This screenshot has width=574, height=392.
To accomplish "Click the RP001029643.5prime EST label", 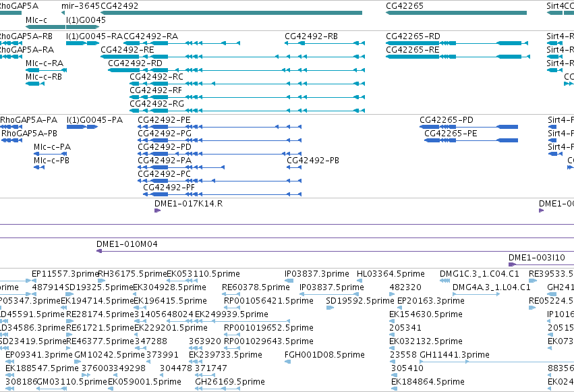I will 268,342.
